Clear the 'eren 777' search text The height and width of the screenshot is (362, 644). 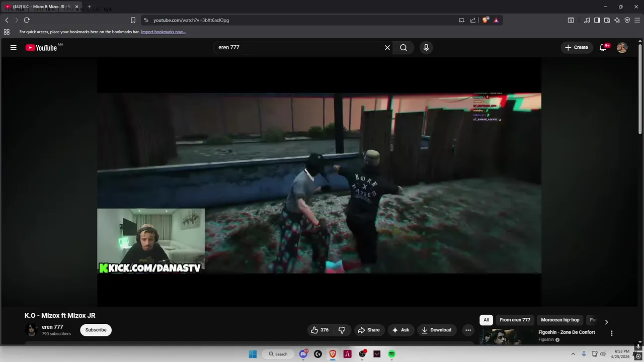pos(387,48)
